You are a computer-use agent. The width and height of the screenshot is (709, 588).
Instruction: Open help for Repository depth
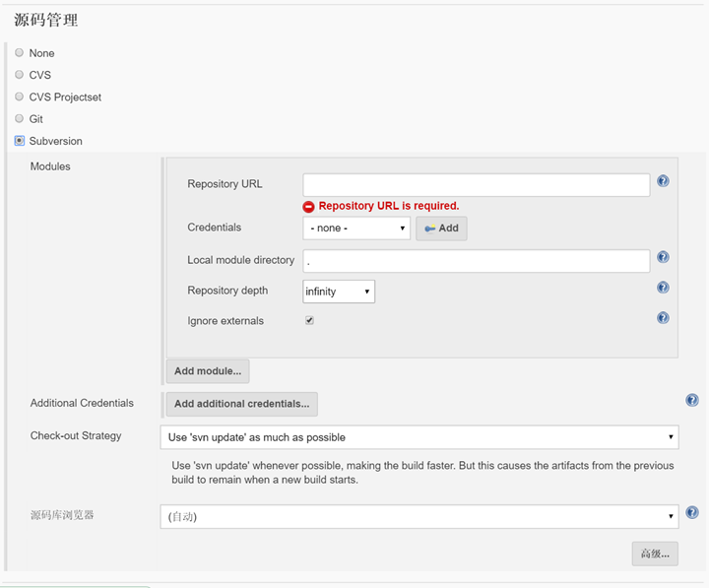click(663, 288)
